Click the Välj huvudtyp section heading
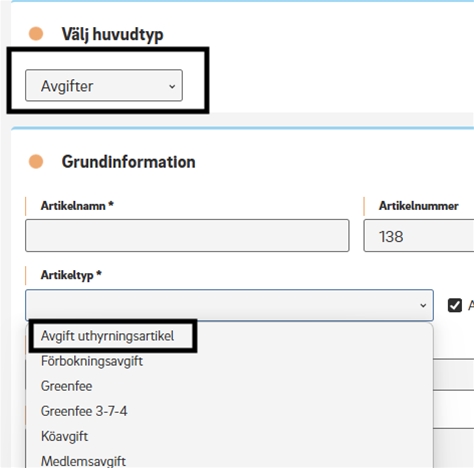 (x=112, y=34)
